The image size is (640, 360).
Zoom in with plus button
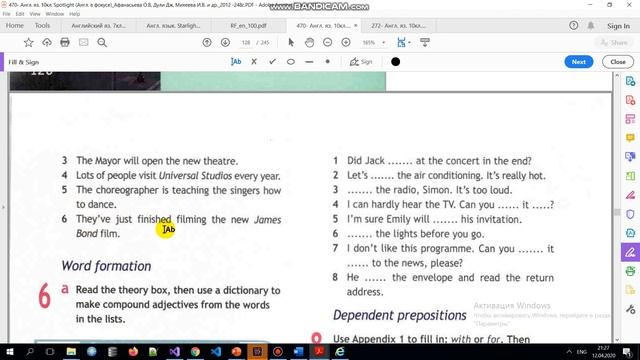[346, 42]
